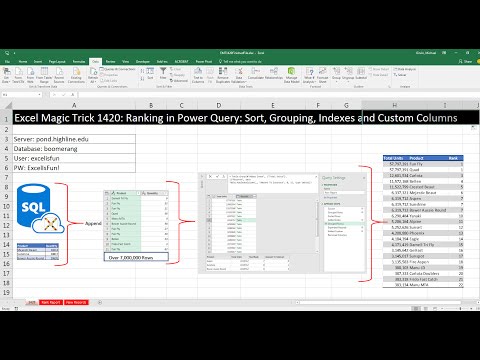
Task: Switch to the Review tab
Action: [110, 62]
